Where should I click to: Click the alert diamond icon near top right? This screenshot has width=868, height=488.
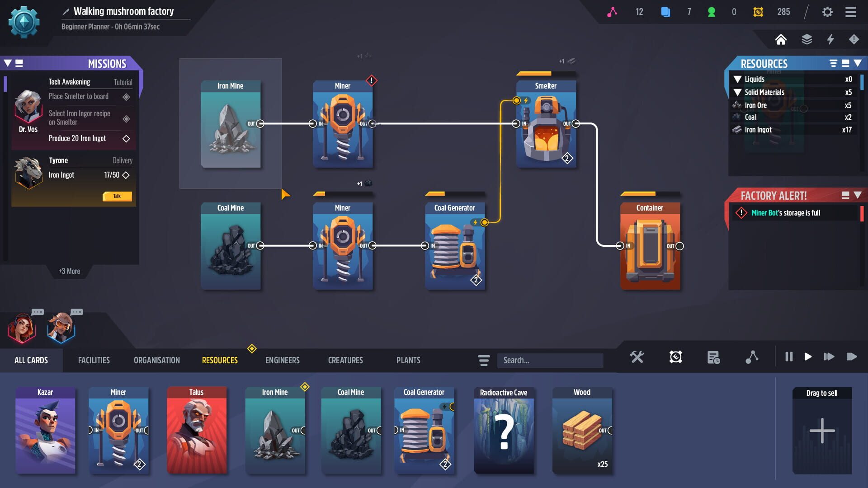coord(854,40)
